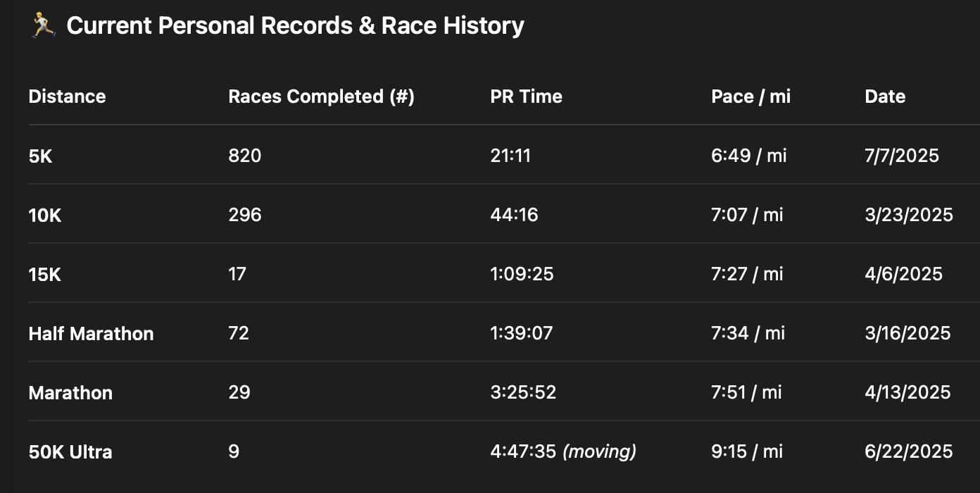Select the Half Marathon row label

91,333
